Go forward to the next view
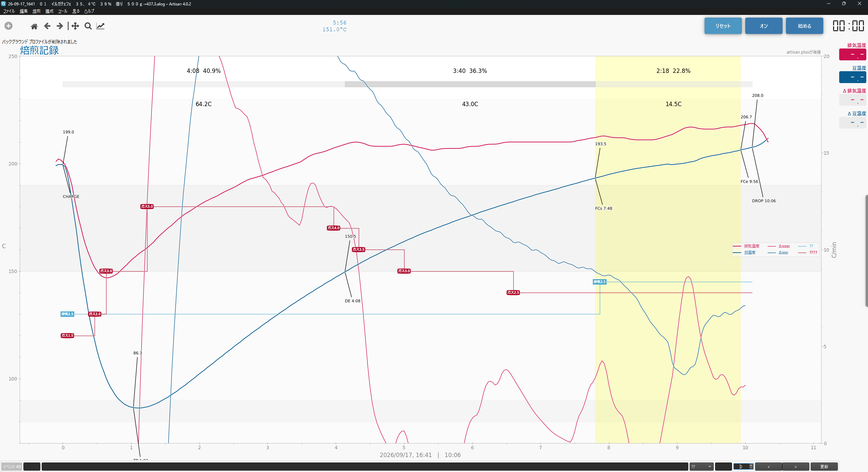868x472 pixels. (60, 26)
